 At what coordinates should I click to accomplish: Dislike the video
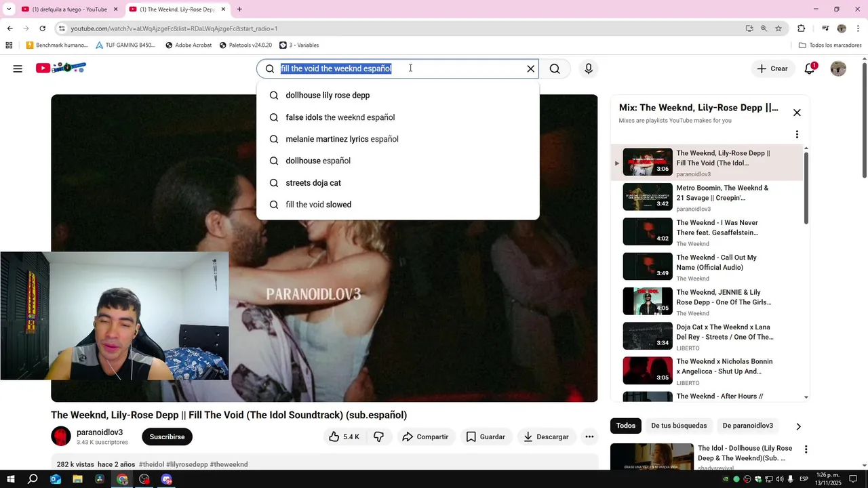pos(379,437)
